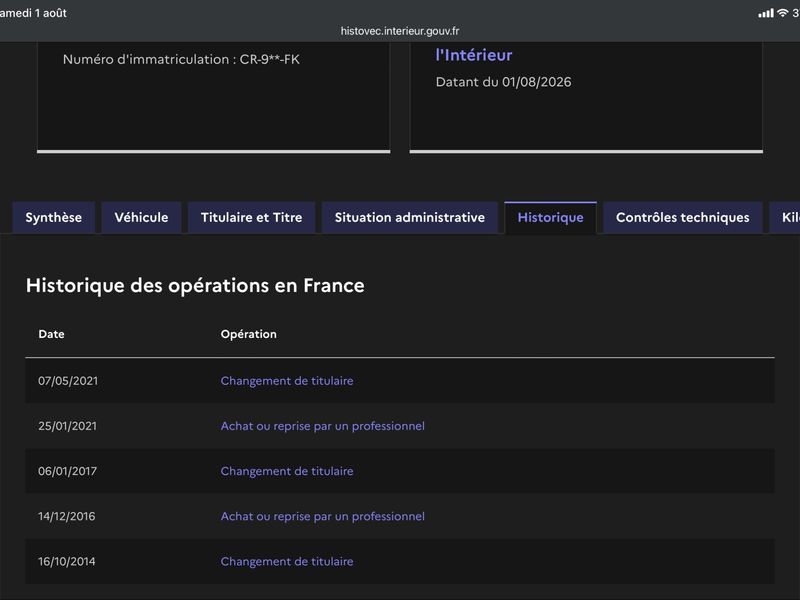The height and width of the screenshot is (600, 800).
Task: Click Achat ou reprise par un professionnel 14/12/2016
Action: point(322,516)
